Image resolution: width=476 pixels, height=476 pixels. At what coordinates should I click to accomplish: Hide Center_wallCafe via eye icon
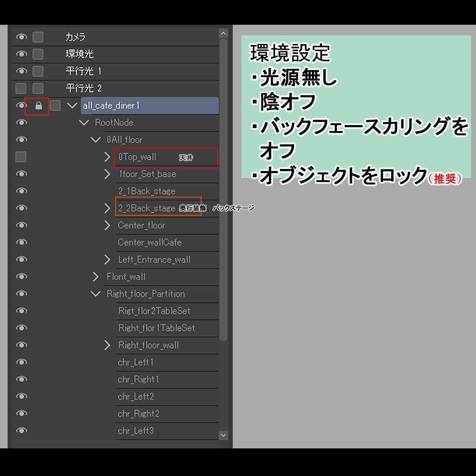coord(21,242)
